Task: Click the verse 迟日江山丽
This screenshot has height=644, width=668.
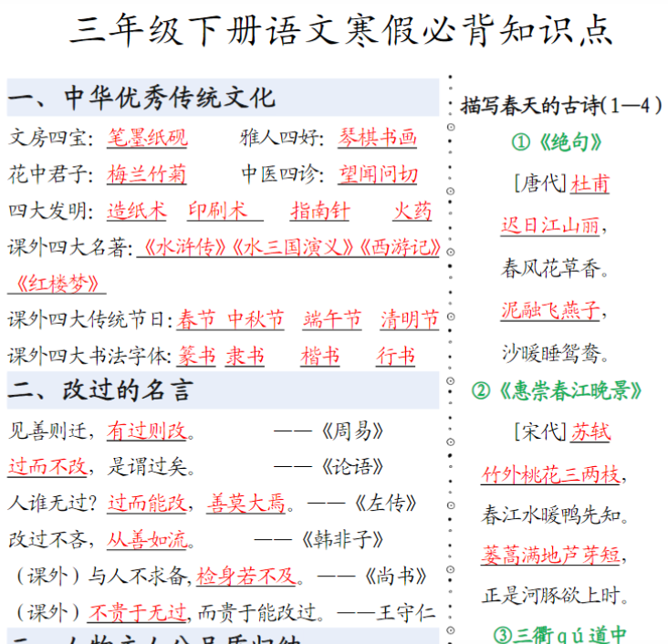Action: tap(550, 225)
